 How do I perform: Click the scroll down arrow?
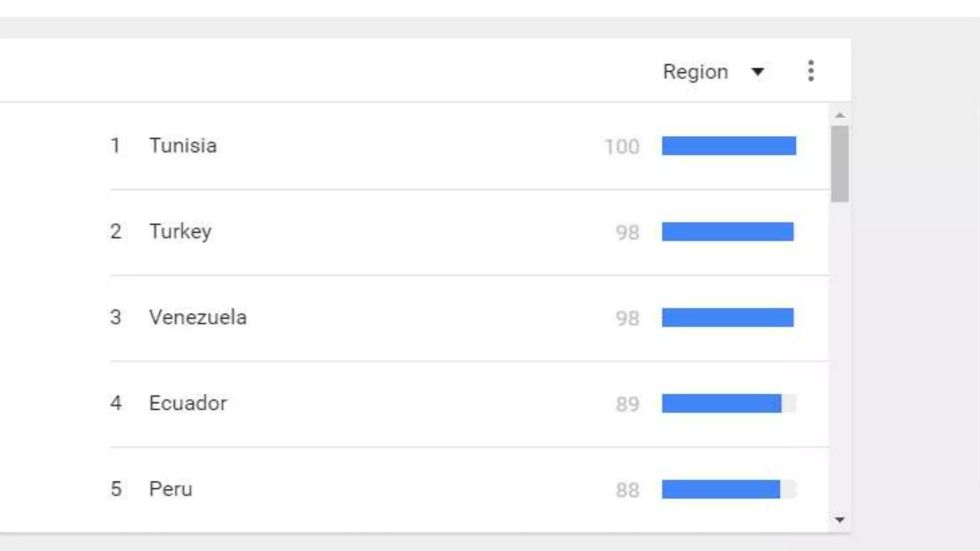coord(839,519)
